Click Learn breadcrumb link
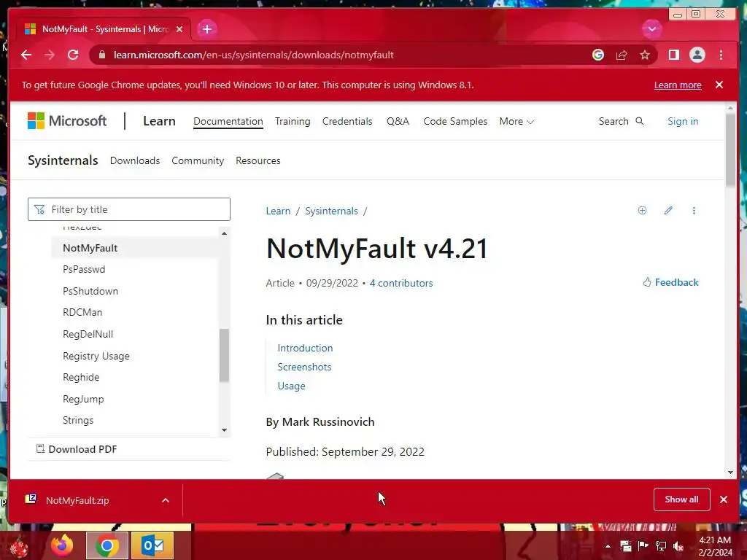This screenshot has height=560, width=747. (278, 211)
